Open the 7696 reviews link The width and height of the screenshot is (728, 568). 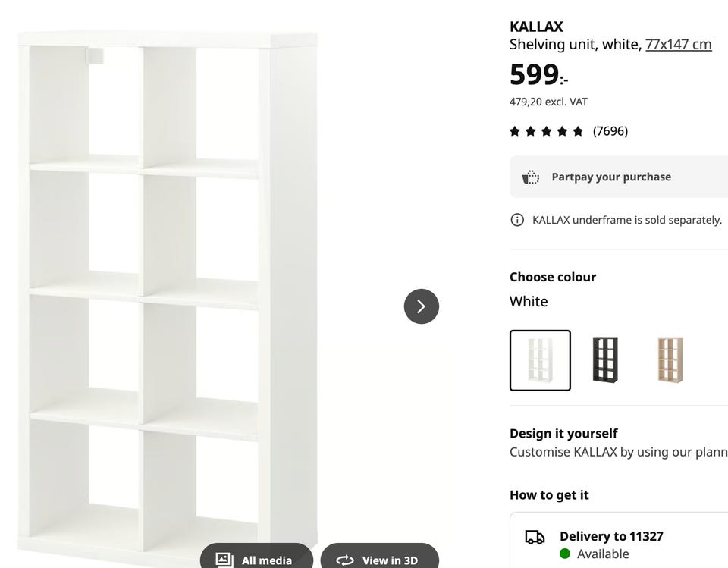click(610, 131)
